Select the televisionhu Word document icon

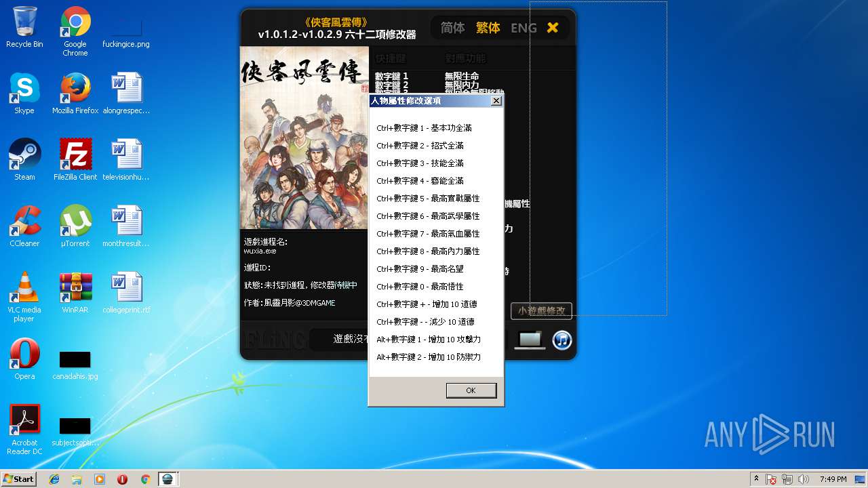click(x=126, y=160)
